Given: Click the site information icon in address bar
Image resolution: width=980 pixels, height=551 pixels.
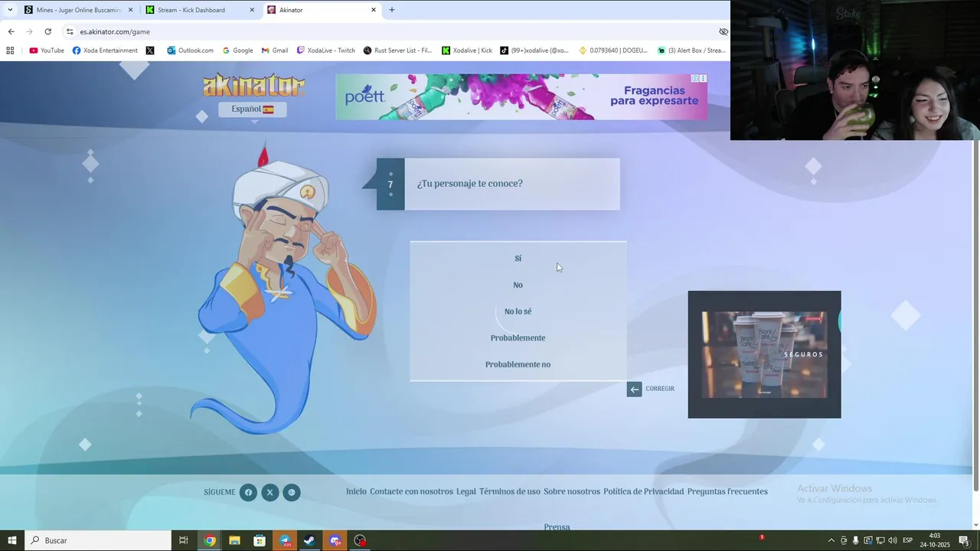Looking at the screenshot, I should pyautogui.click(x=70, y=31).
